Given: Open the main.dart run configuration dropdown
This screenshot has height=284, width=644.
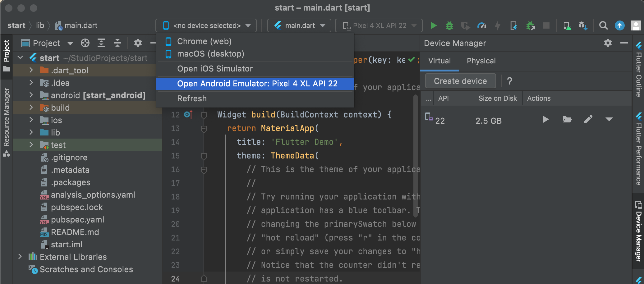Looking at the screenshot, I should 299,25.
